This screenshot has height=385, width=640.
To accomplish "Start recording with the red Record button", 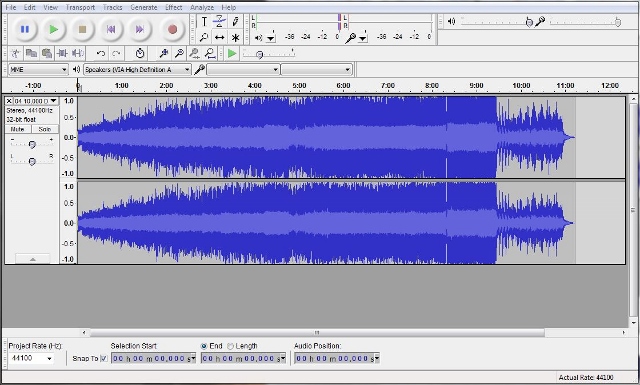I will pos(173,29).
